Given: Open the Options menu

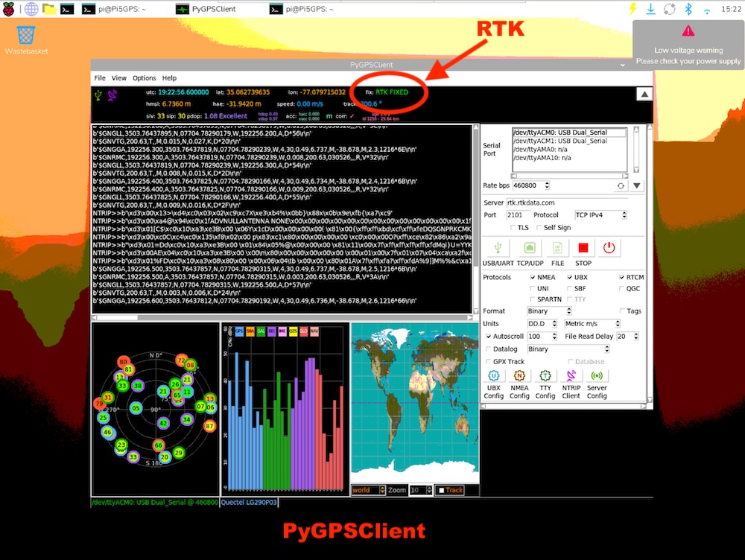Looking at the screenshot, I should point(144,78).
